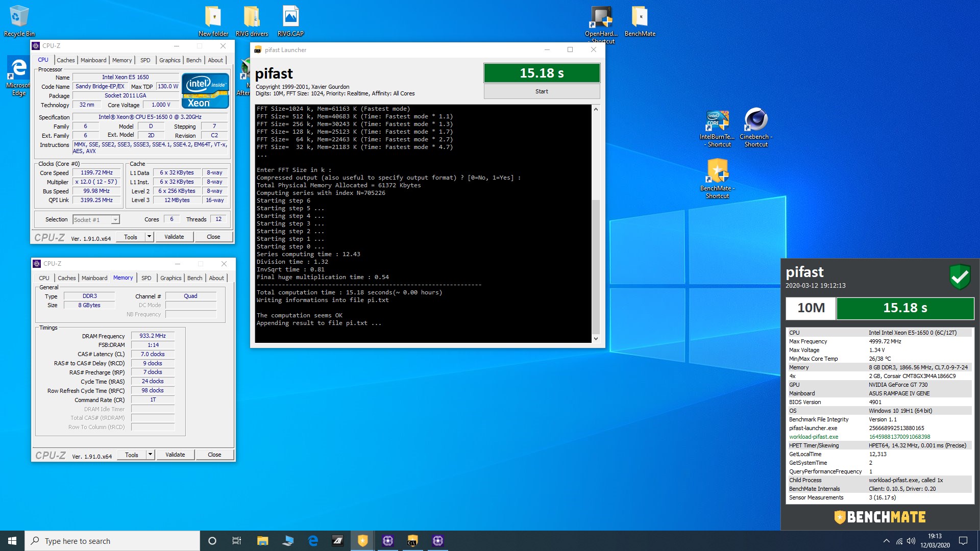The image size is (980, 551).
Task: Click Start button in pifast Launcher
Action: pyautogui.click(x=542, y=91)
